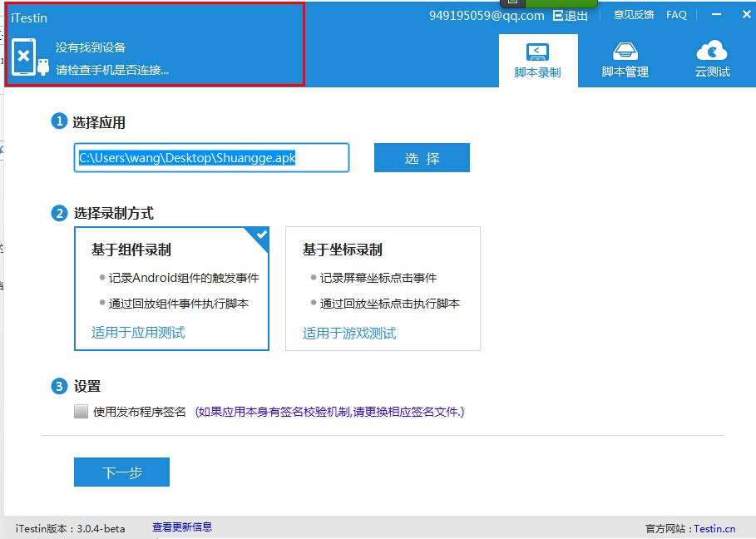Click 通过回放坐标点击执行脚本 text

click(389, 304)
